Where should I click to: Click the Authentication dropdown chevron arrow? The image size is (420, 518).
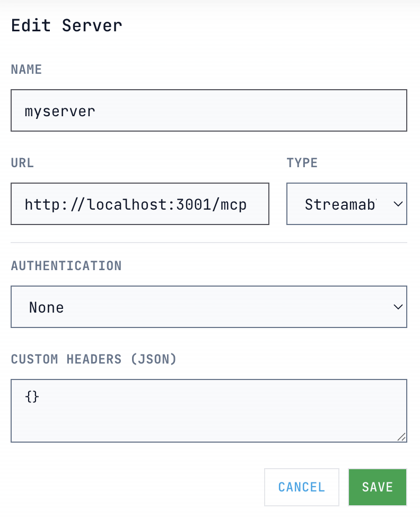pyautogui.click(x=398, y=307)
